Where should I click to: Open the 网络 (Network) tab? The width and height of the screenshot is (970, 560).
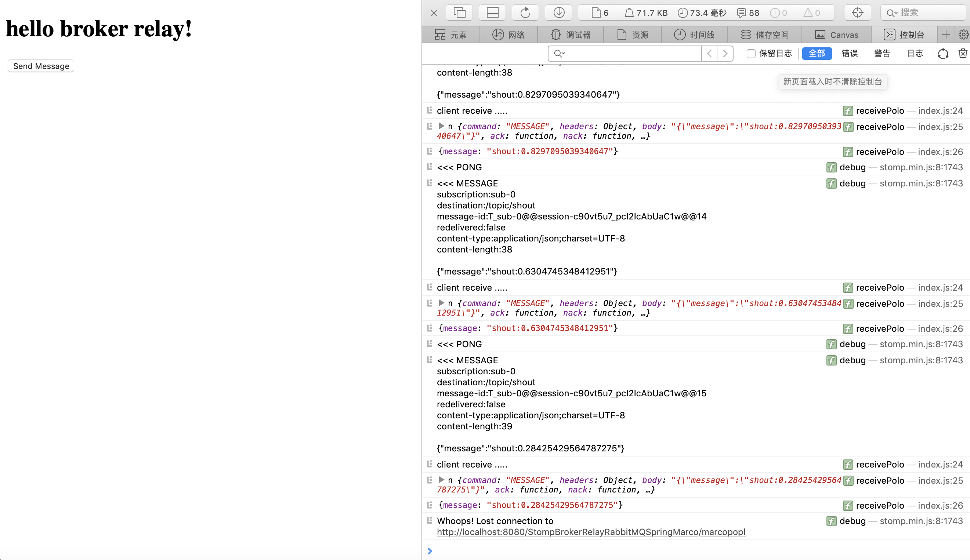tap(508, 35)
